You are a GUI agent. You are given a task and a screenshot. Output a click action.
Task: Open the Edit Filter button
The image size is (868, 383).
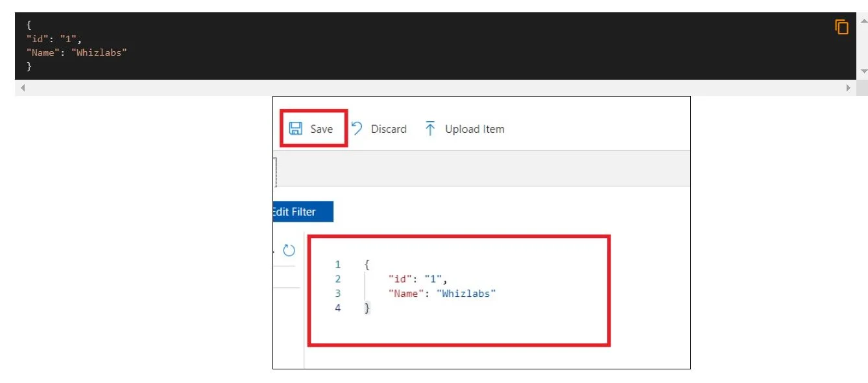303,212
